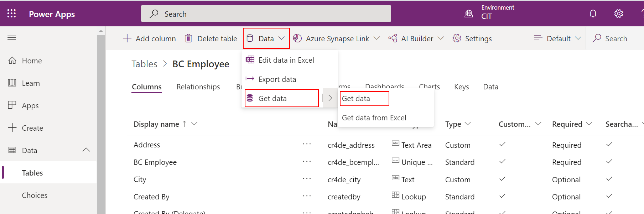Click the purple Get data database icon
The image size is (644, 214).
click(250, 98)
